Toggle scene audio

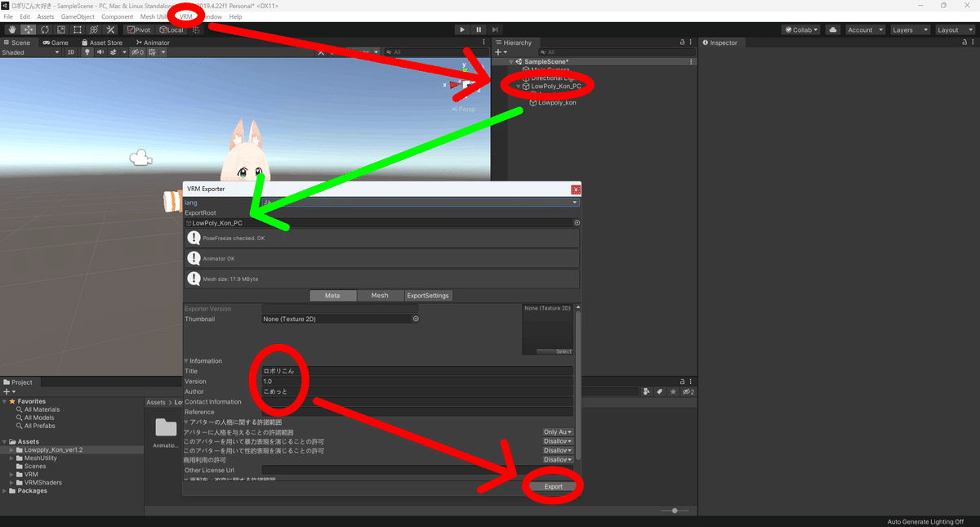[100, 52]
